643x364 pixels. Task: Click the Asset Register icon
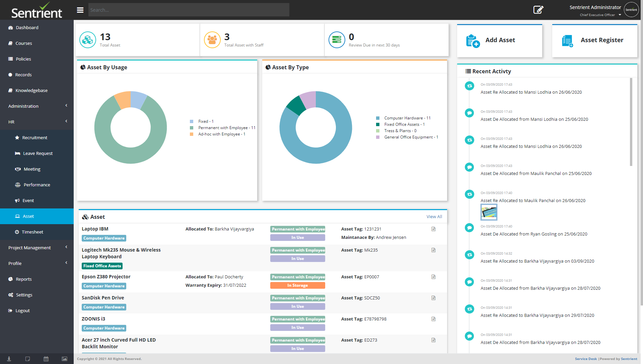[x=567, y=40]
